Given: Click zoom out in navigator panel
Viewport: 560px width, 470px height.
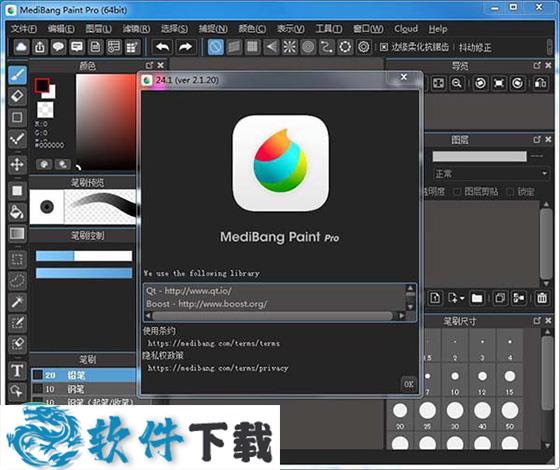Looking at the screenshot, I should tap(457, 84).
